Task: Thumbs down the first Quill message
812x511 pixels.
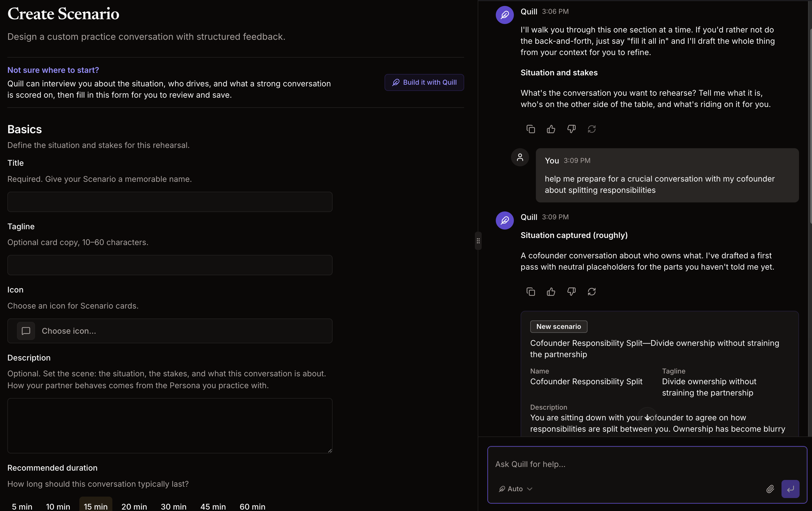Action: click(571, 129)
